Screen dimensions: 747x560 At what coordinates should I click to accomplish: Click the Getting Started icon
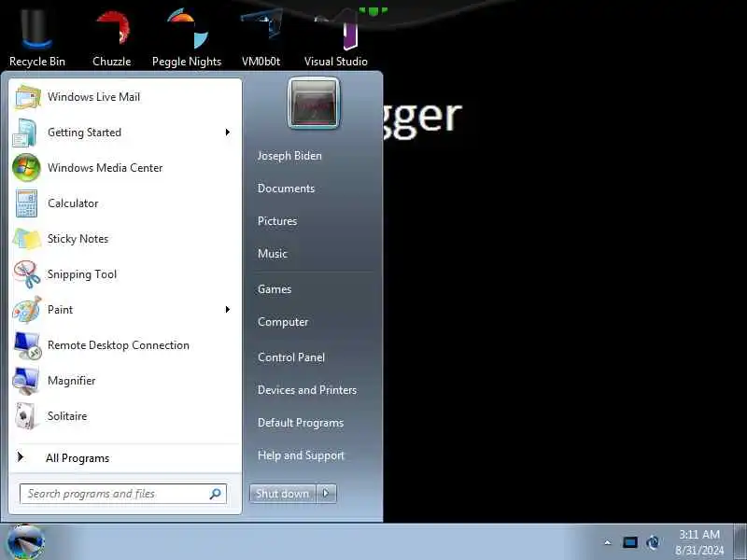point(25,133)
